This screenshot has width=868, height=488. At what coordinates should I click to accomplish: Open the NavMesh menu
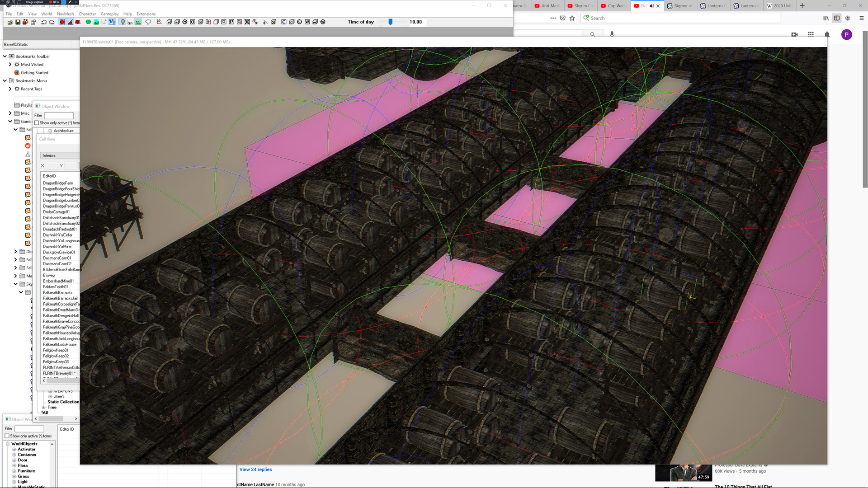pyautogui.click(x=65, y=14)
